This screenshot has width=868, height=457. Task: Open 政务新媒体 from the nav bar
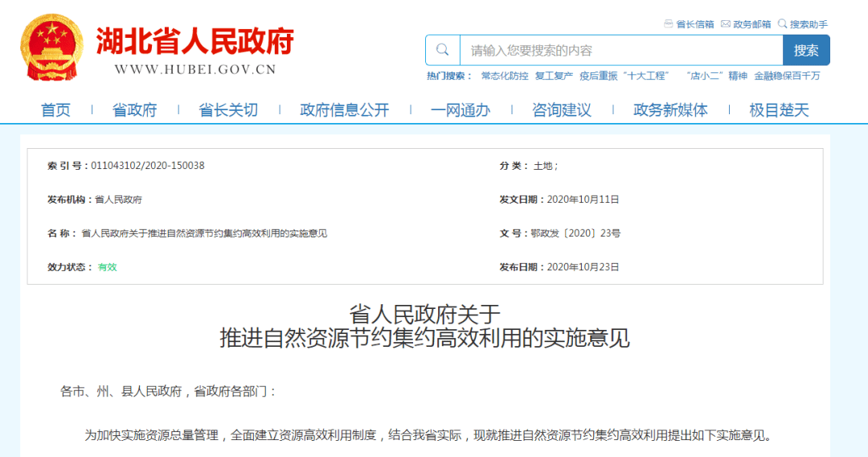coord(670,110)
